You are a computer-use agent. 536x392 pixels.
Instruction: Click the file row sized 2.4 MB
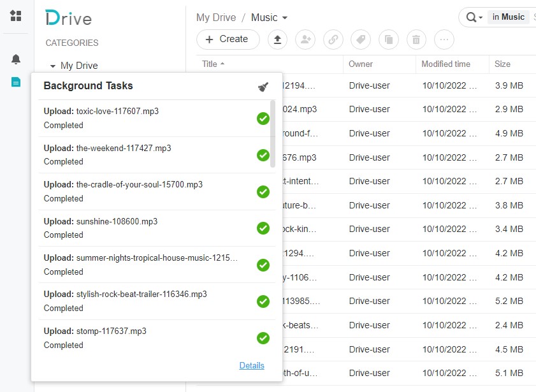pyautogui.click(x=409, y=325)
